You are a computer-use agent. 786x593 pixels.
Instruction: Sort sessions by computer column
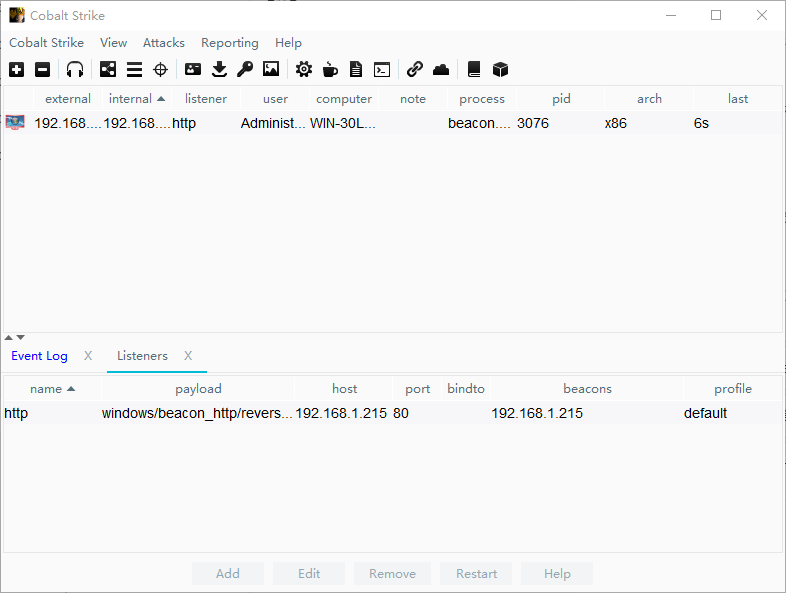(344, 99)
